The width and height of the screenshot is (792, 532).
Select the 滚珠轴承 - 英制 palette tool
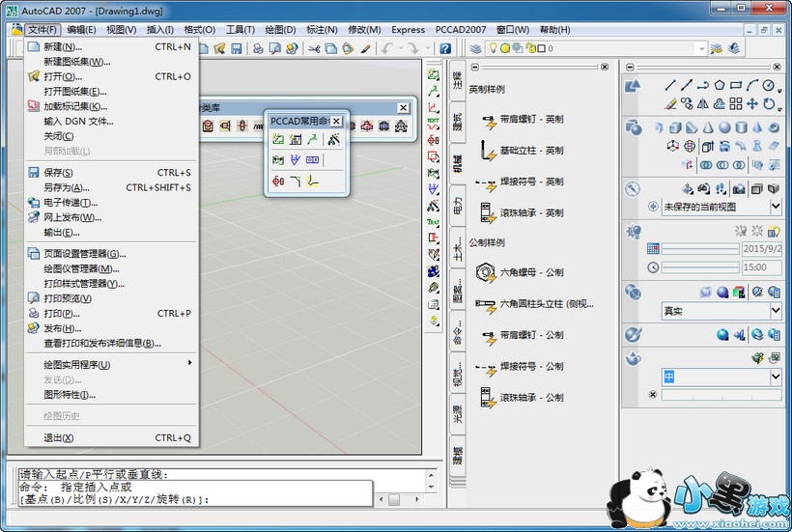coord(486,212)
